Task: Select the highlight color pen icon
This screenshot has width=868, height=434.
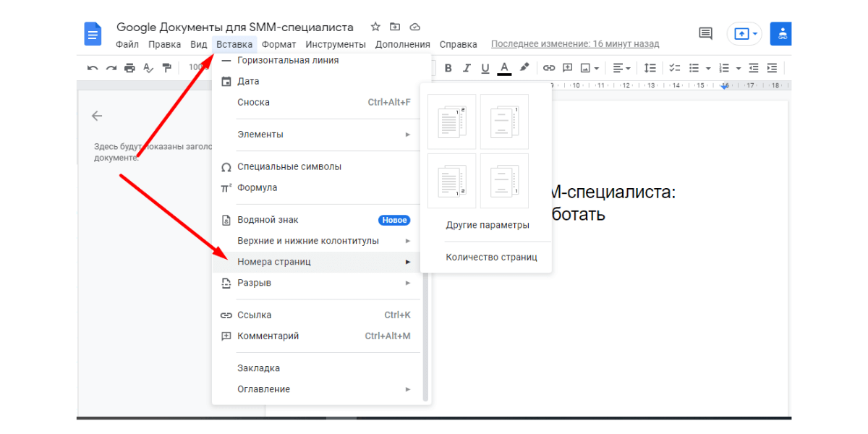Action: pyautogui.click(x=524, y=68)
